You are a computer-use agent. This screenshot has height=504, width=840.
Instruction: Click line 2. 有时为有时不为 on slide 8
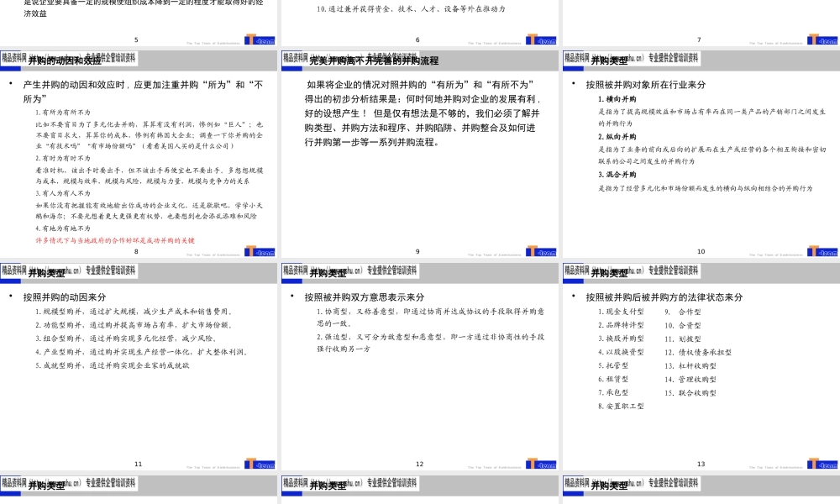tap(63, 159)
